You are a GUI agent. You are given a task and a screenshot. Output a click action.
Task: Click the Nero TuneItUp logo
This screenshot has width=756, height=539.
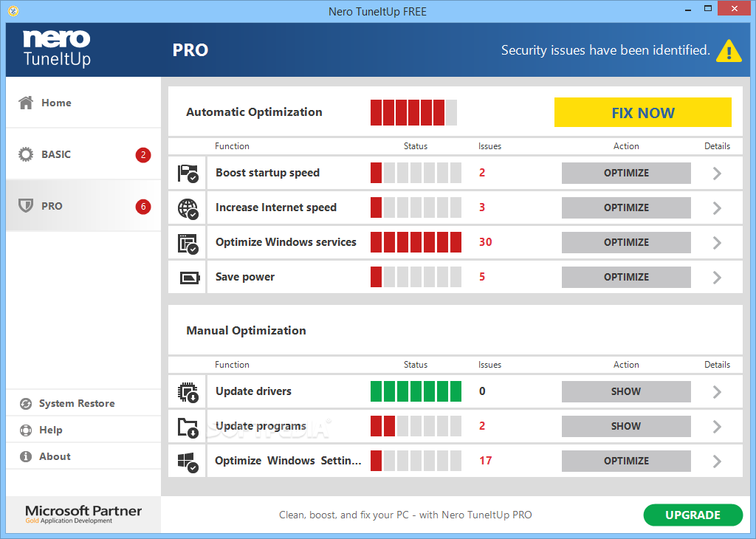click(57, 48)
